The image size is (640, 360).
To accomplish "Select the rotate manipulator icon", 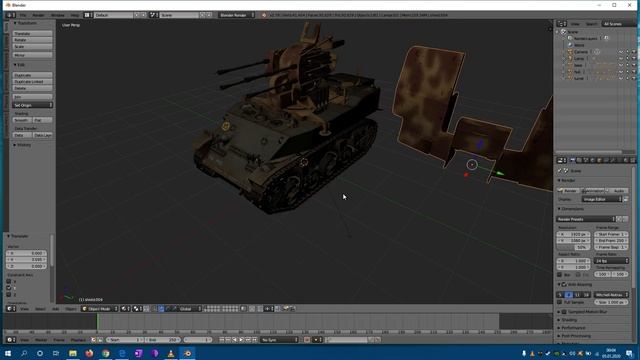I will 168,309.
